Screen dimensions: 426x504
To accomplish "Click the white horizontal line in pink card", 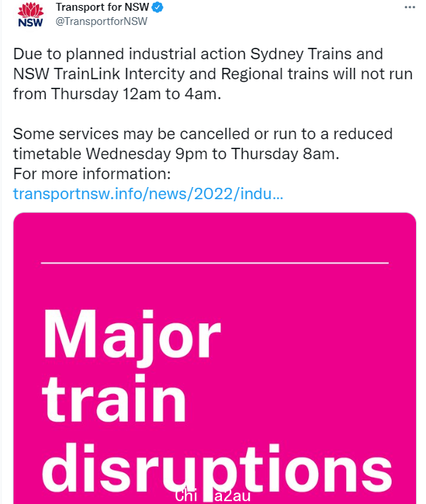I will (215, 263).
